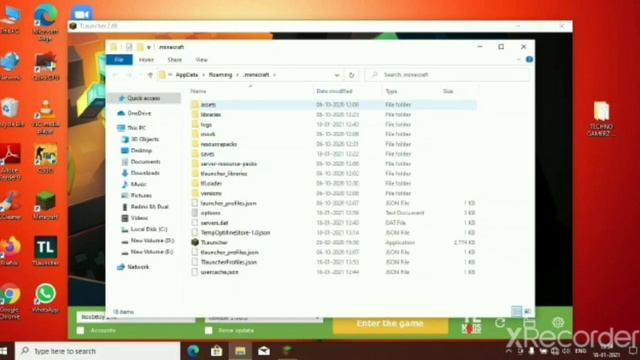Select the resourcepacks folder
The image size is (640, 360).
pyautogui.click(x=219, y=144)
